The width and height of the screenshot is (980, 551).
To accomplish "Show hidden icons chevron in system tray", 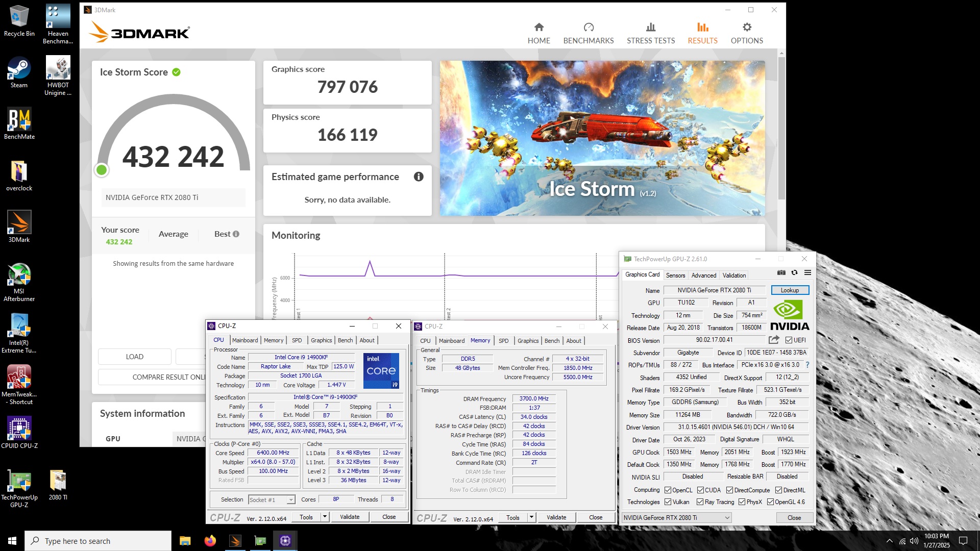I will [x=890, y=541].
